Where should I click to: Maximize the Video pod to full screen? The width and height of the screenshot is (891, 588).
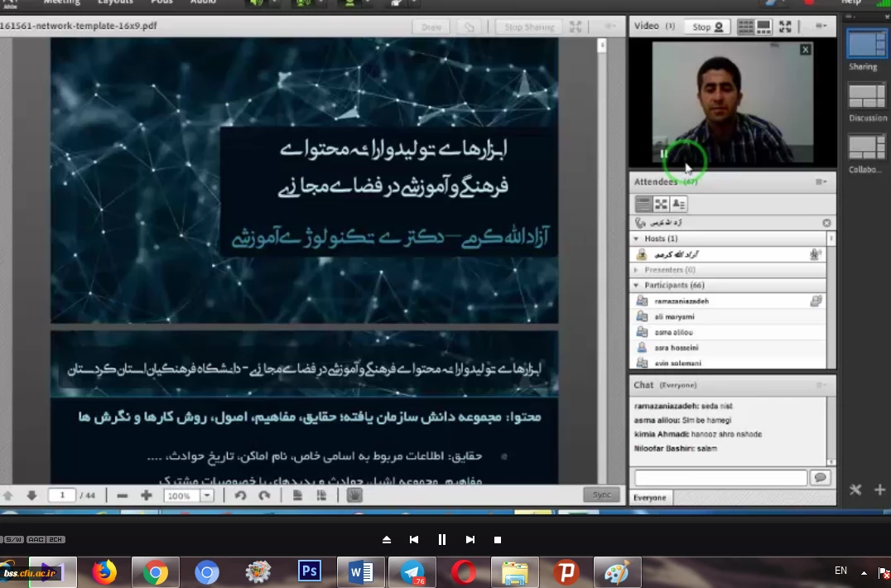pos(786,27)
